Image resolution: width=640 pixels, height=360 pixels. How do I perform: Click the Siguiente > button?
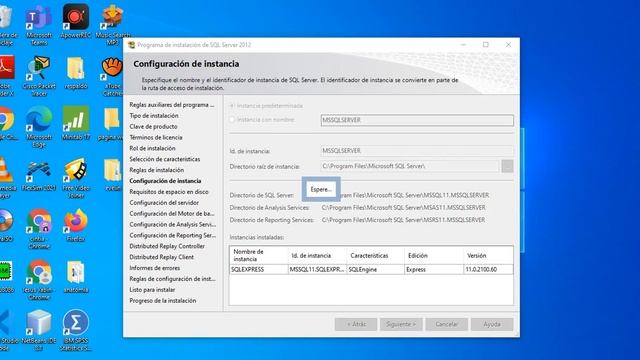click(x=401, y=324)
